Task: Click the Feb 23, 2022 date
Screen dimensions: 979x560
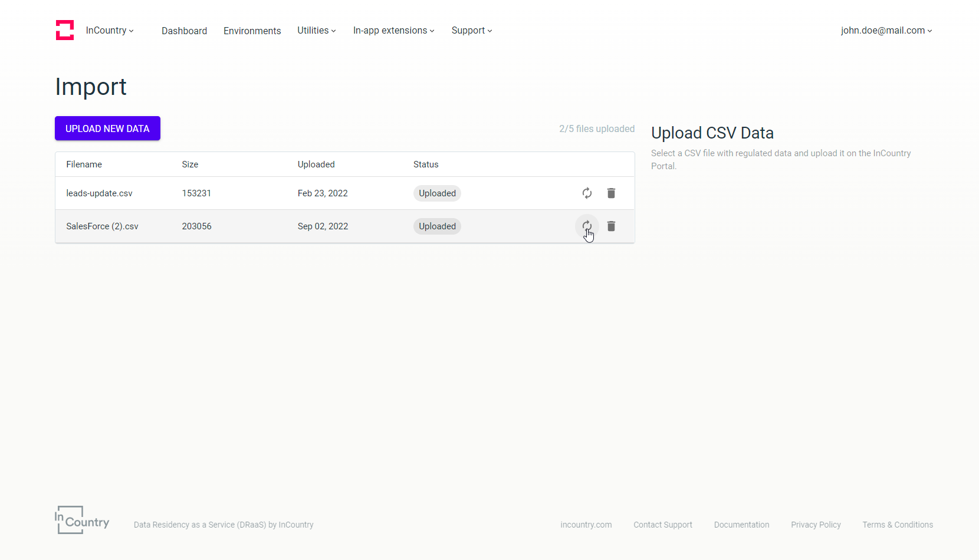Action: pos(323,193)
